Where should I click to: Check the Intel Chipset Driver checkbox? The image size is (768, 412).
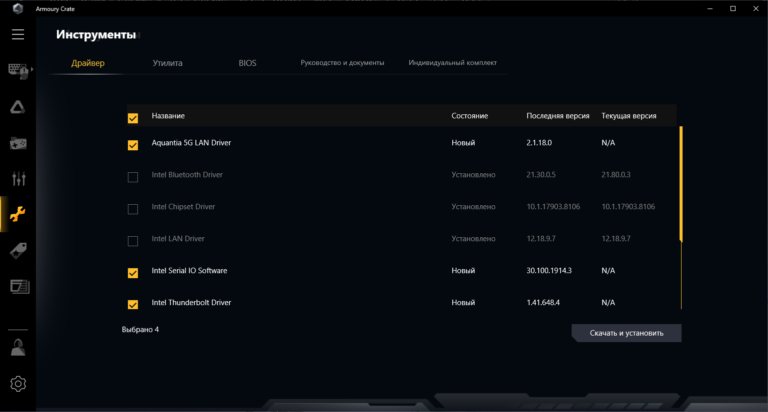(x=133, y=209)
